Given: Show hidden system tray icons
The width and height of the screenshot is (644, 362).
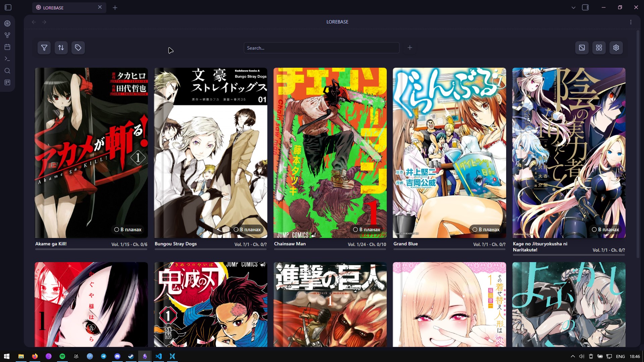Looking at the screenshot, I should click(x=573, y=356).
